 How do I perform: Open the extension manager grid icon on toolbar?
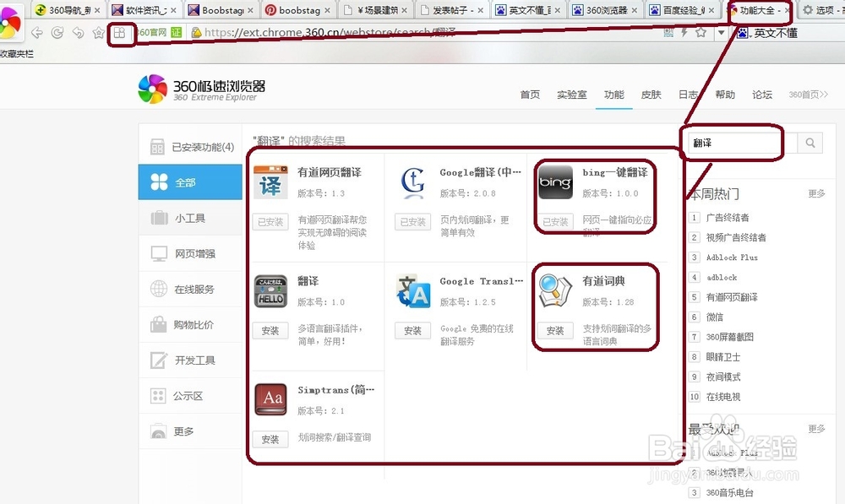coord(121,32)
